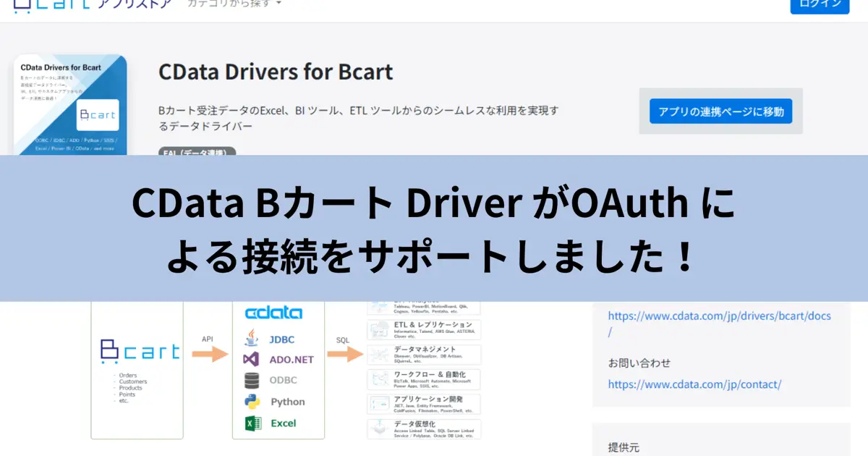
Task: Open the cdata.com/jp/contact link
Action: coord(694,385)
